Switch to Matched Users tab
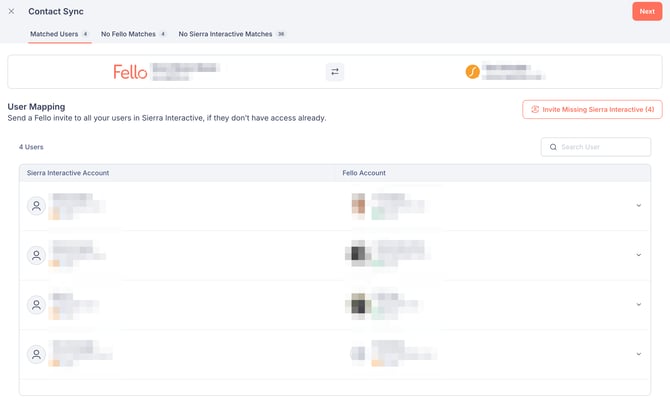This screenshot has height=400, width=670. tap(59, 34)
